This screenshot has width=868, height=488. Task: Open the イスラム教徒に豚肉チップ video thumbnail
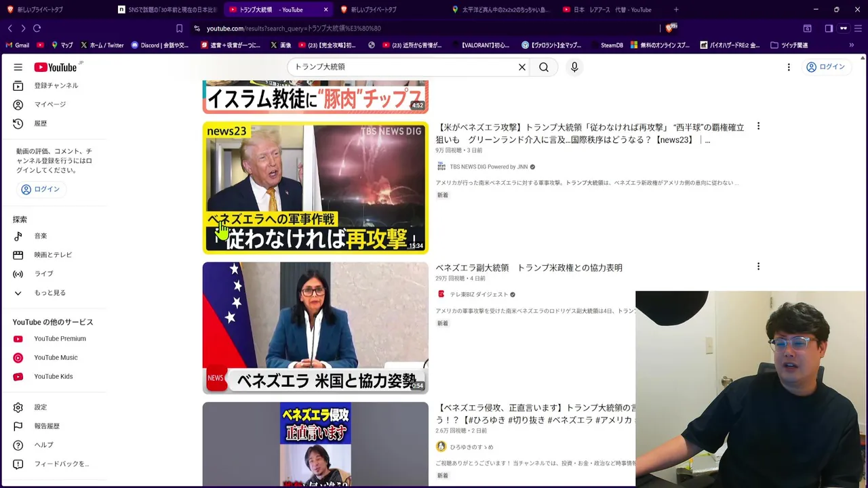[x=315, y=97]
